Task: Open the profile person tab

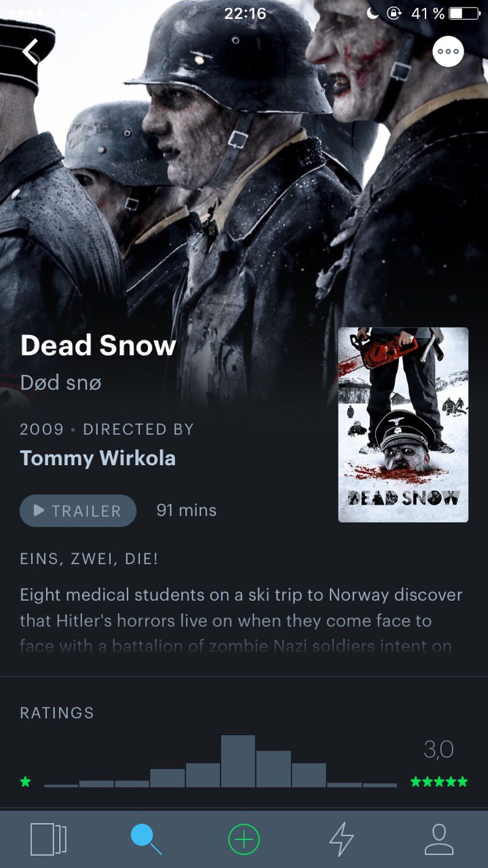Action: click(439, 840)
